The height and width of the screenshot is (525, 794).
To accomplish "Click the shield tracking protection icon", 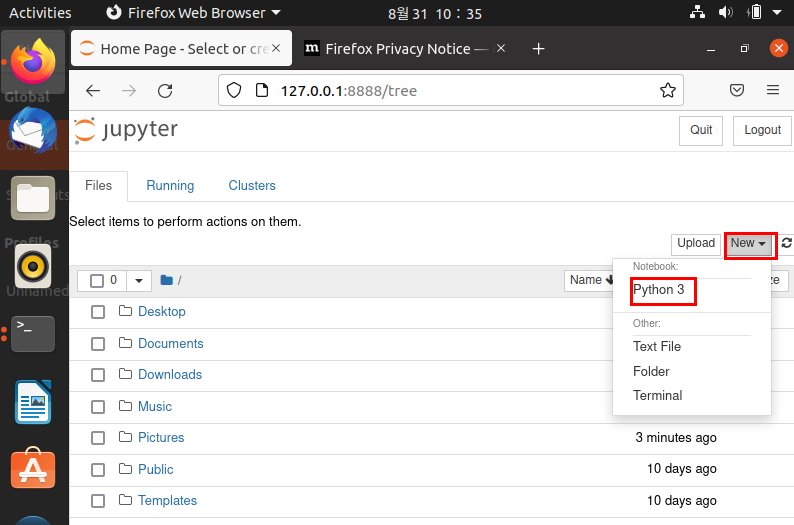I will click(233, 91).
